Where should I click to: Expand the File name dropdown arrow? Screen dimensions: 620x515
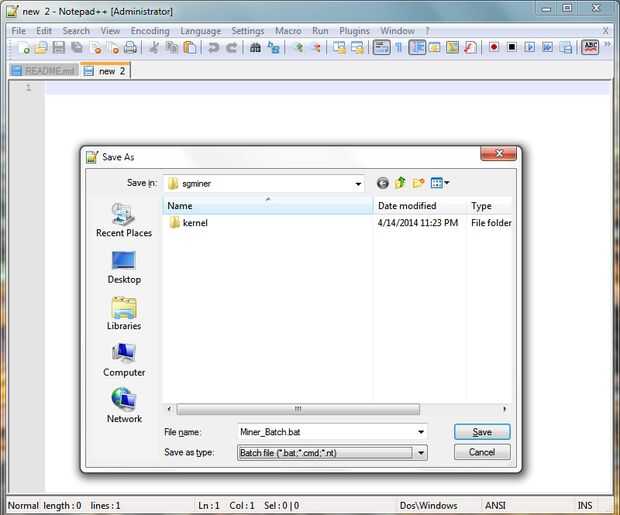click(x=421, y=432)
